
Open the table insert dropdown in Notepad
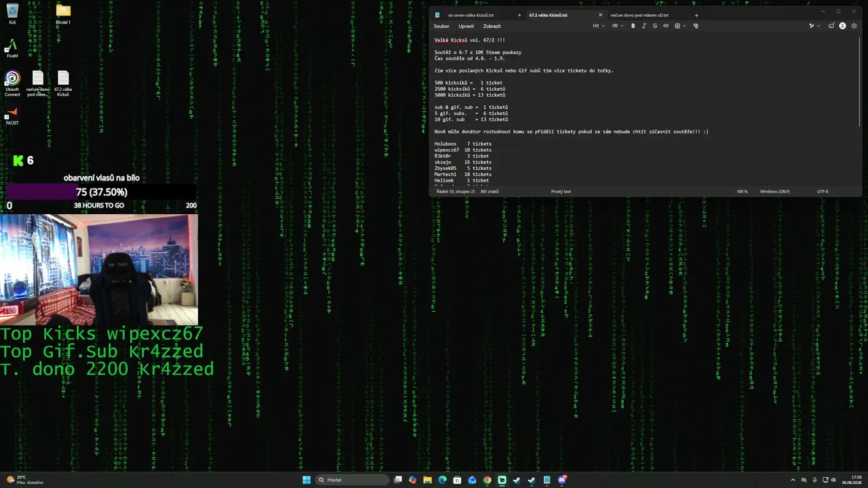tap(680, 26)
